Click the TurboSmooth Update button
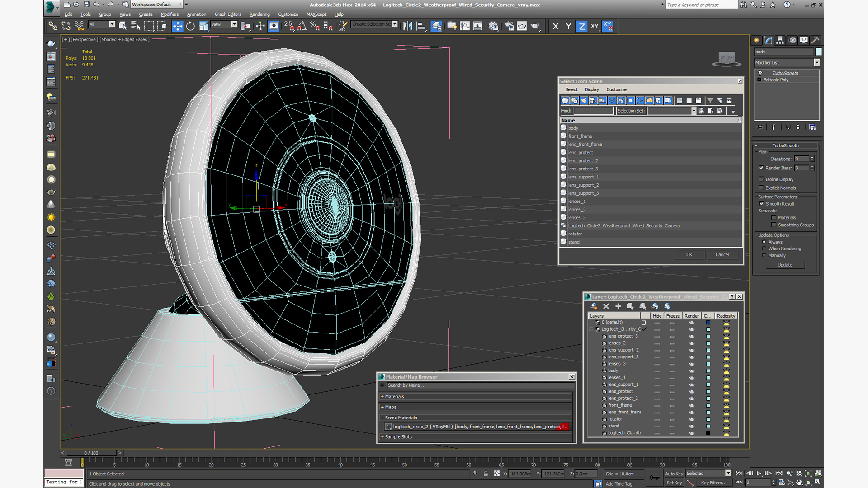This screenshot has width=868, height=488. click(x=785, y=265)
